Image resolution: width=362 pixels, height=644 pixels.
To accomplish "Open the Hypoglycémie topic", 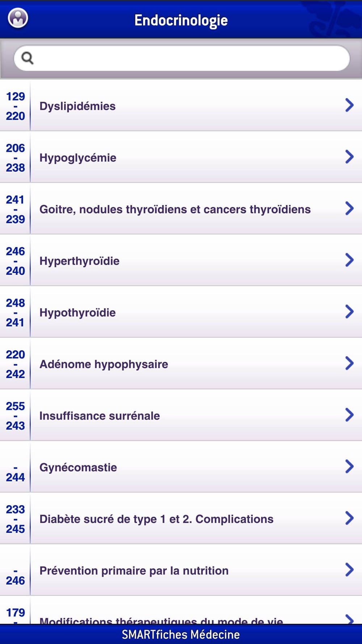I will tap(181, 157).
